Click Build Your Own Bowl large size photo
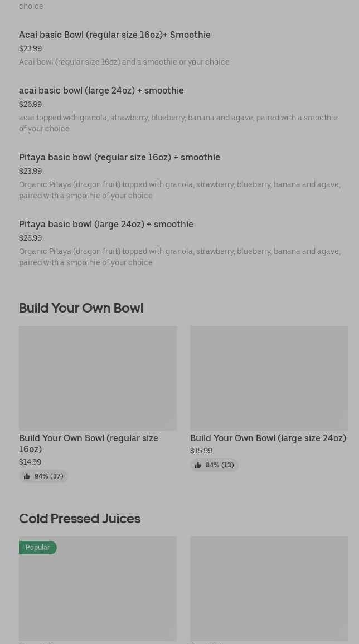 269,378
